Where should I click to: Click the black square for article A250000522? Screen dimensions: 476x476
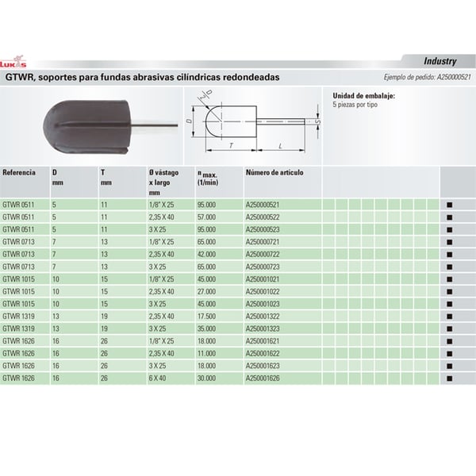449,217
